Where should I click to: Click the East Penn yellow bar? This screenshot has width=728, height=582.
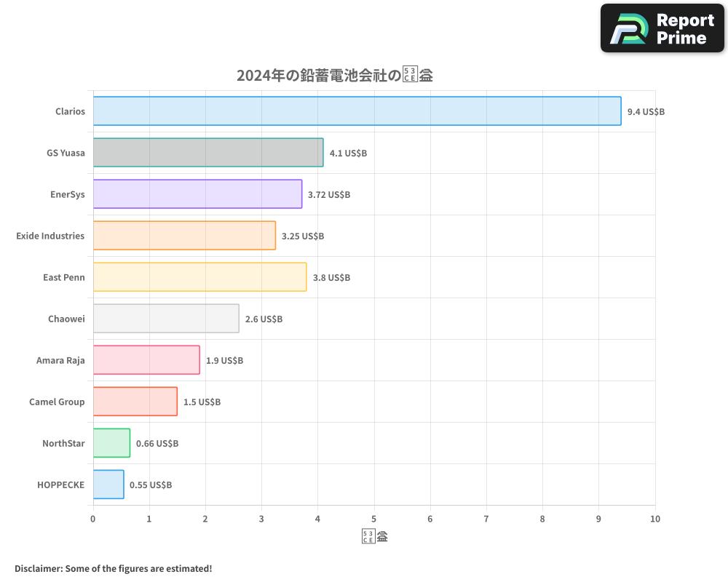[x=199, y=277]
